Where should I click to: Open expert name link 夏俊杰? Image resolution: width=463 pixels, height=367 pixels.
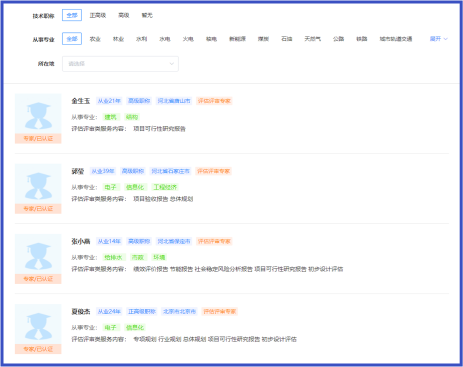pos(81,311)
